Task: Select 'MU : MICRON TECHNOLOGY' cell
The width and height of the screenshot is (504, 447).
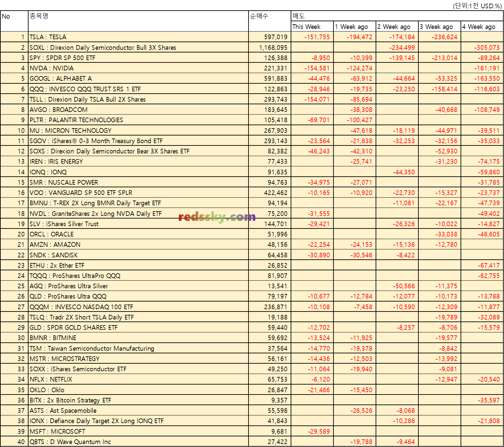Action: 138,131
